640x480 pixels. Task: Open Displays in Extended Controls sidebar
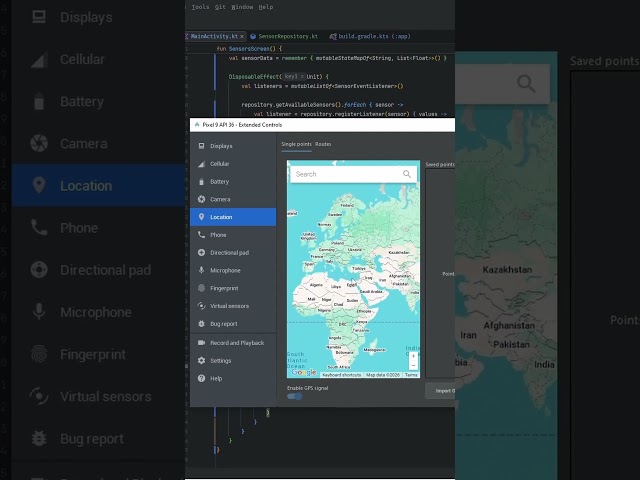click(233, 146)
